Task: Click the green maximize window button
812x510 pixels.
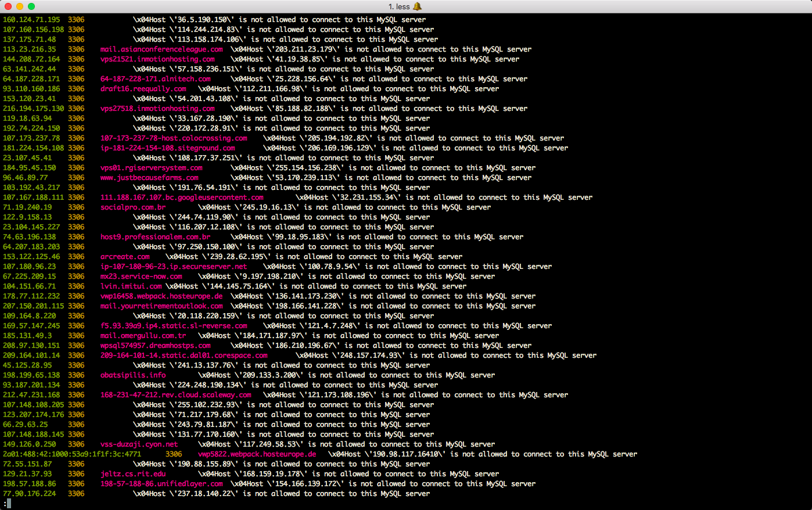Action: [x=31, y=6]
